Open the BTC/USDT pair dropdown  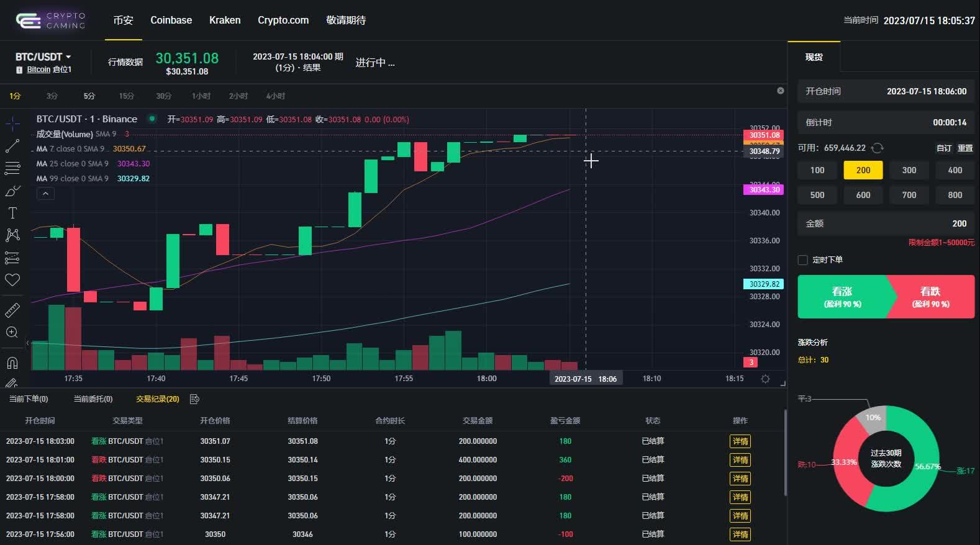pos(43,56)
